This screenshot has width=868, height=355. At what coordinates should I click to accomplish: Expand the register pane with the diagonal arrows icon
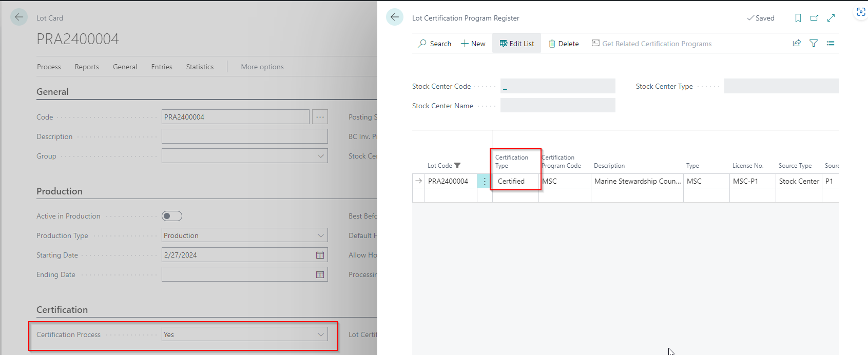click(x=831, y=18)
